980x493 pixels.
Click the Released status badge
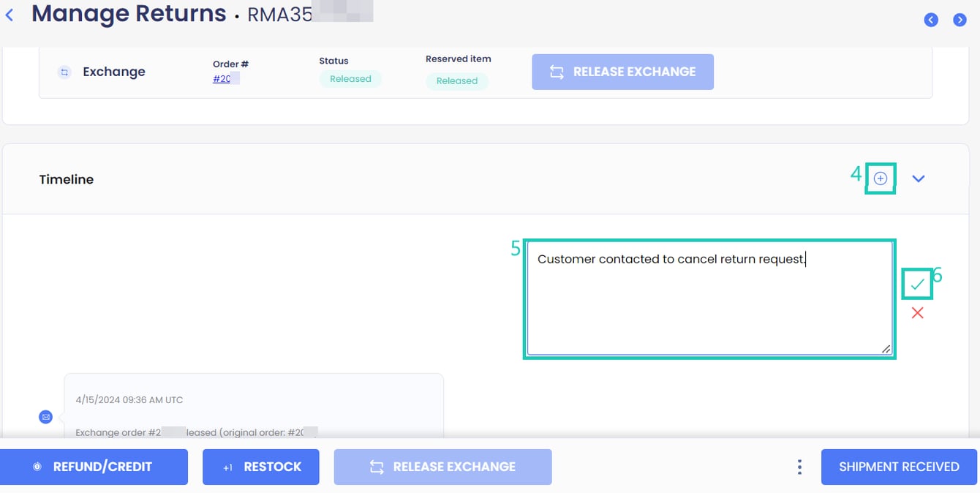[350, 79]
